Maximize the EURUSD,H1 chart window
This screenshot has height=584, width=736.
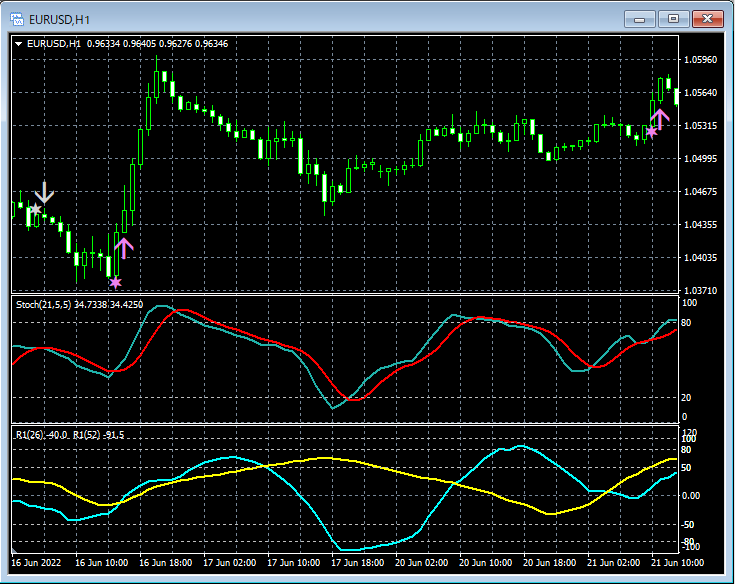coord(673,18)
